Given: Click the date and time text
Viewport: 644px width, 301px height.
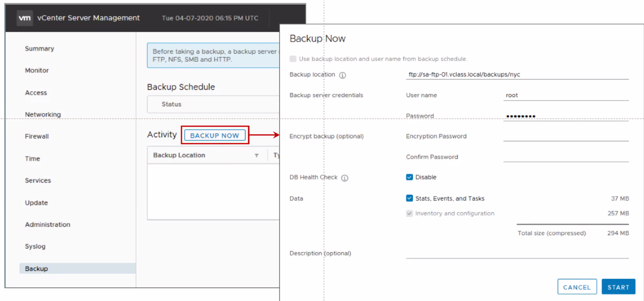Looking at the screenshot, I should point(210,18).
